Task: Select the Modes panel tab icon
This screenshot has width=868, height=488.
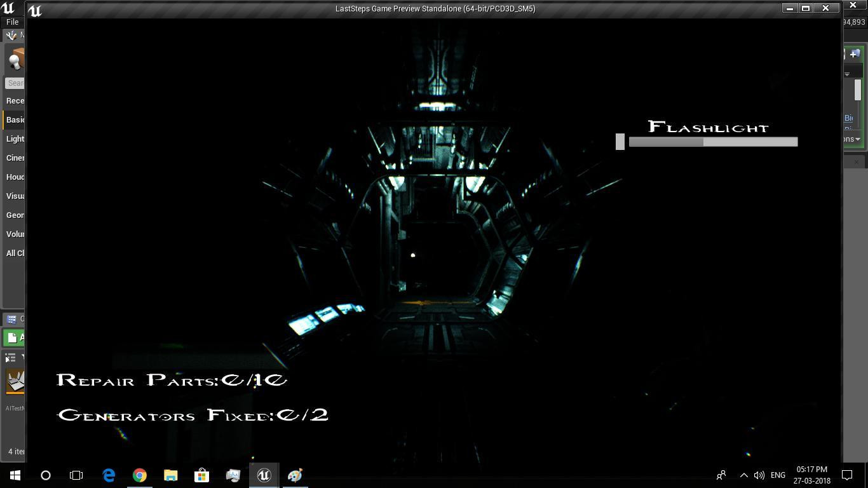Action: 11,36
